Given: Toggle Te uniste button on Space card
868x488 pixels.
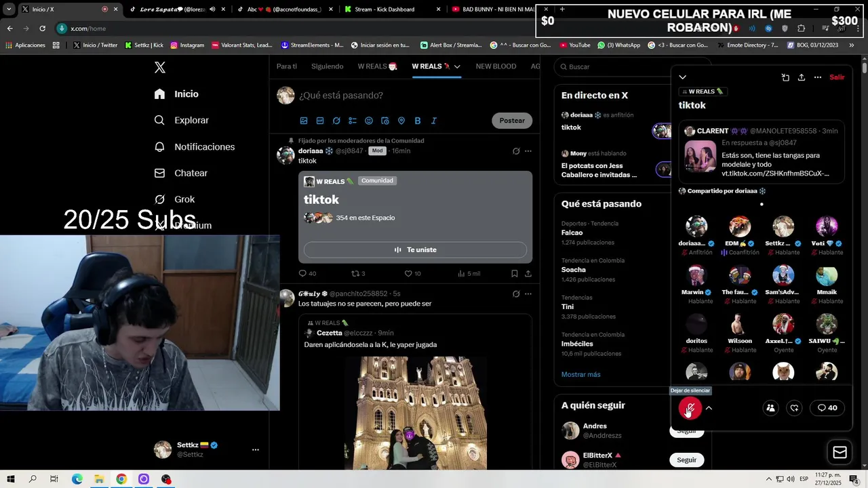Looking at the screenshot, I should pos(415,249).
